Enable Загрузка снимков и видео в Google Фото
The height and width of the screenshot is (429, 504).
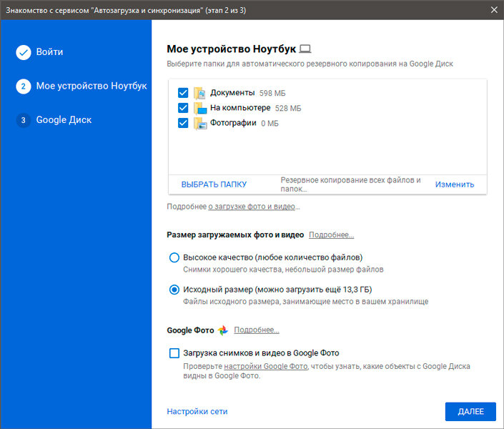pos(174,353)
